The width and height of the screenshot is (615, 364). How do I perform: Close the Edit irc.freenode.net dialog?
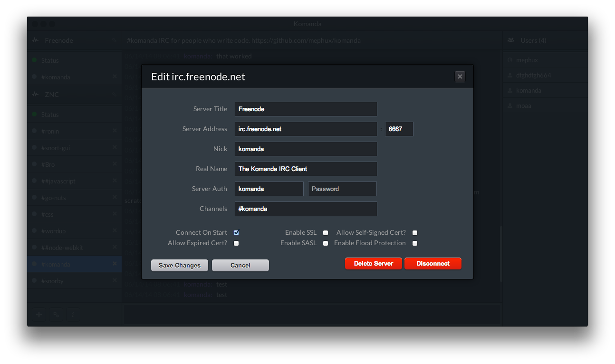click(x=460, y=77)
